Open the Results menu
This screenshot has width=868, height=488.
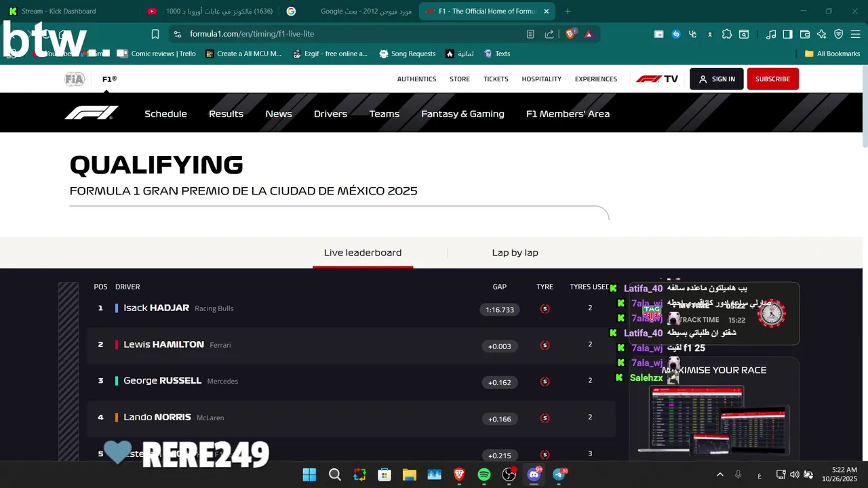point(226,114)
